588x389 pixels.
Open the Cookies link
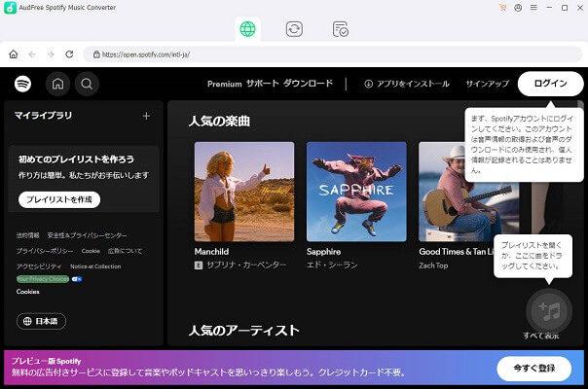[28, 292]
